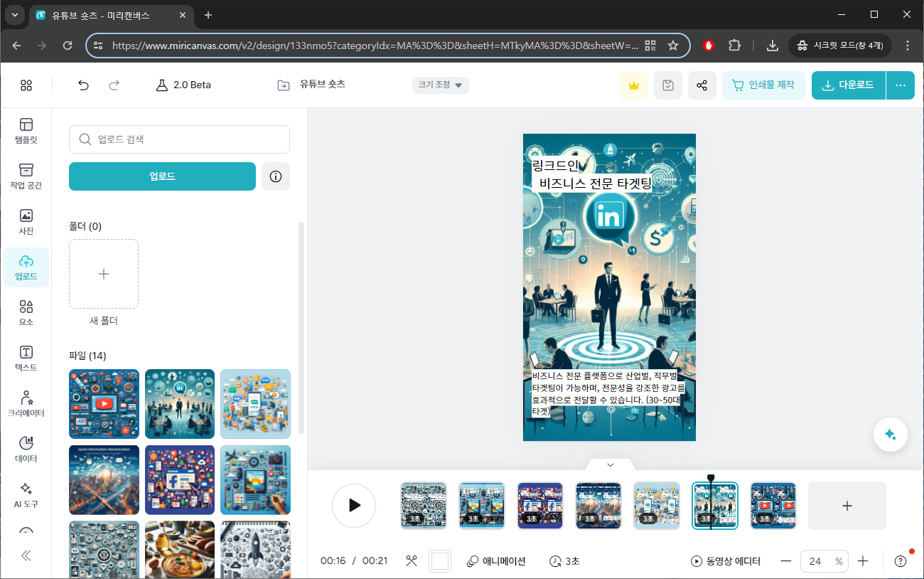Click the 인쇄물 제작 button

click(x=764, y=85)
